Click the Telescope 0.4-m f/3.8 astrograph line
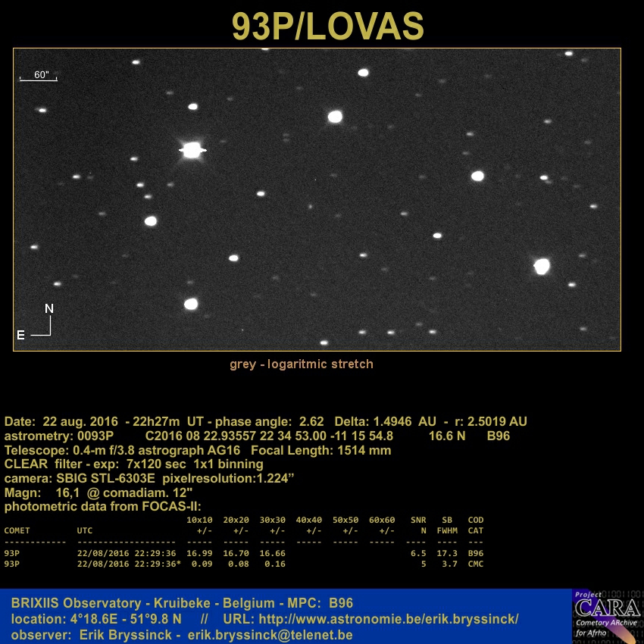The width and height of the screenshot is (644, 644). coord(122,451)
